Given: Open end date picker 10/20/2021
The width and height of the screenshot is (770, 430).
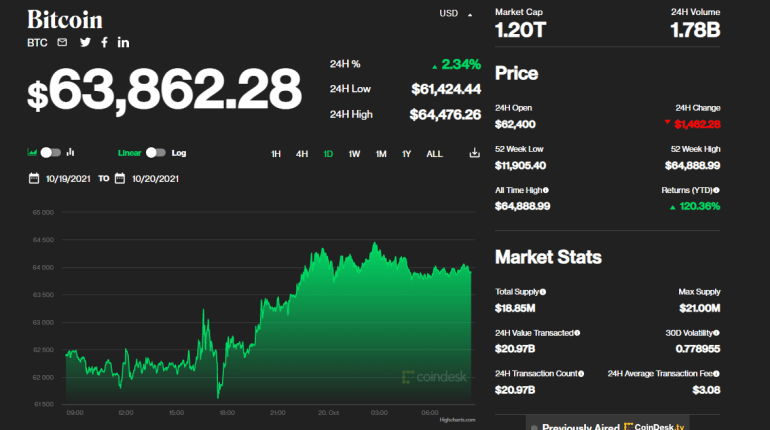Looking at the screenshot, I should [148, 179].
